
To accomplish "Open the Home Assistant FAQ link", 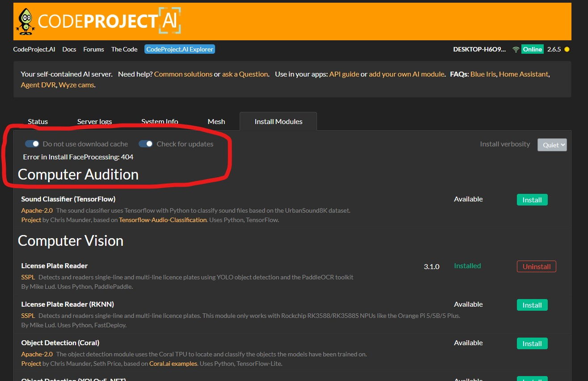I will tap(524, 74).
